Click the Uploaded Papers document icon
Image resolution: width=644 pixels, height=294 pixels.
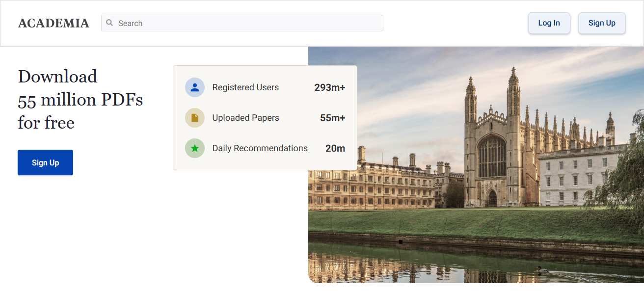click(195, 118)
